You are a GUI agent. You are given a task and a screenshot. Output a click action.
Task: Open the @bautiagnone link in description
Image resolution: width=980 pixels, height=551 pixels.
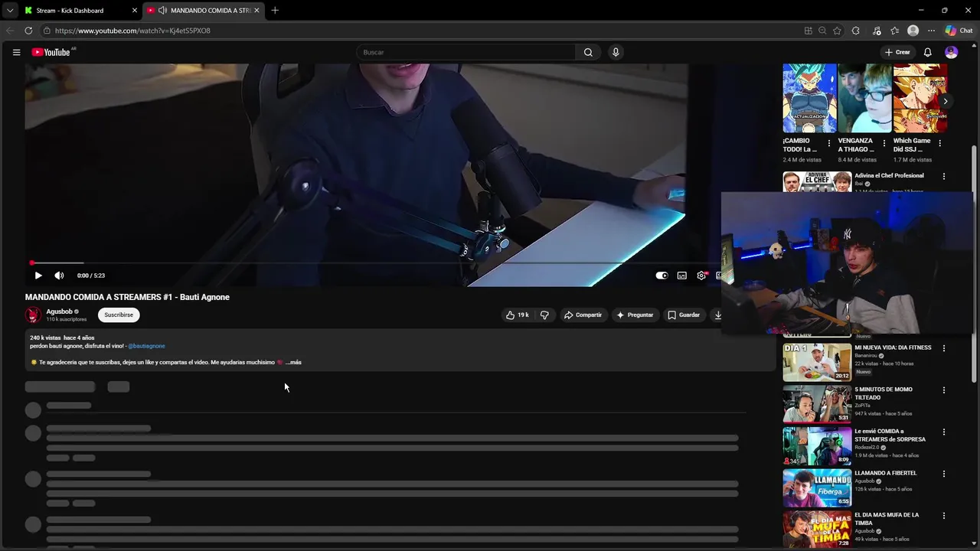tap(146, 346)
